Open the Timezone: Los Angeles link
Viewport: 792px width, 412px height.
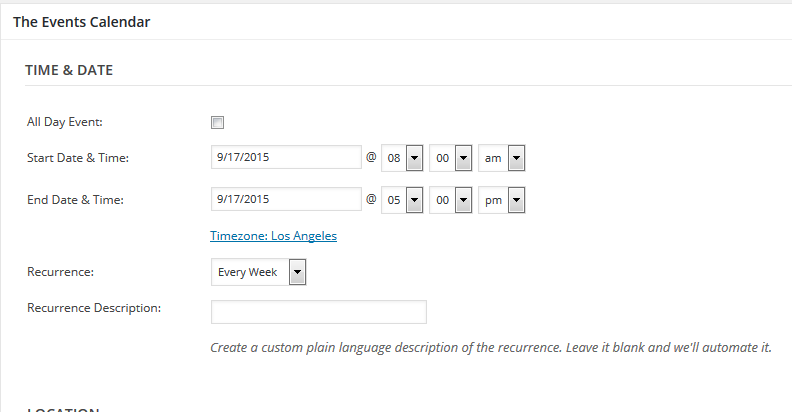tap(273, 236)
